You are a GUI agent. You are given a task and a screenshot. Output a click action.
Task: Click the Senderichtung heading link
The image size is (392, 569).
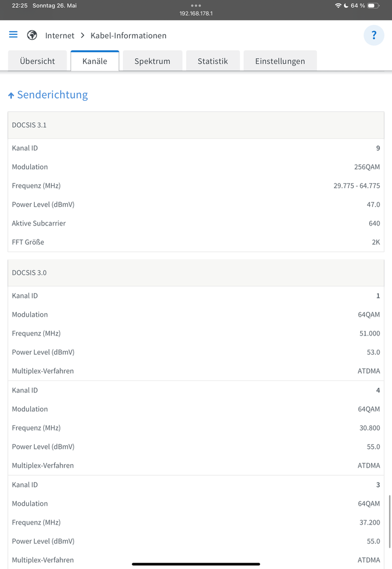(x=52, y=95)
